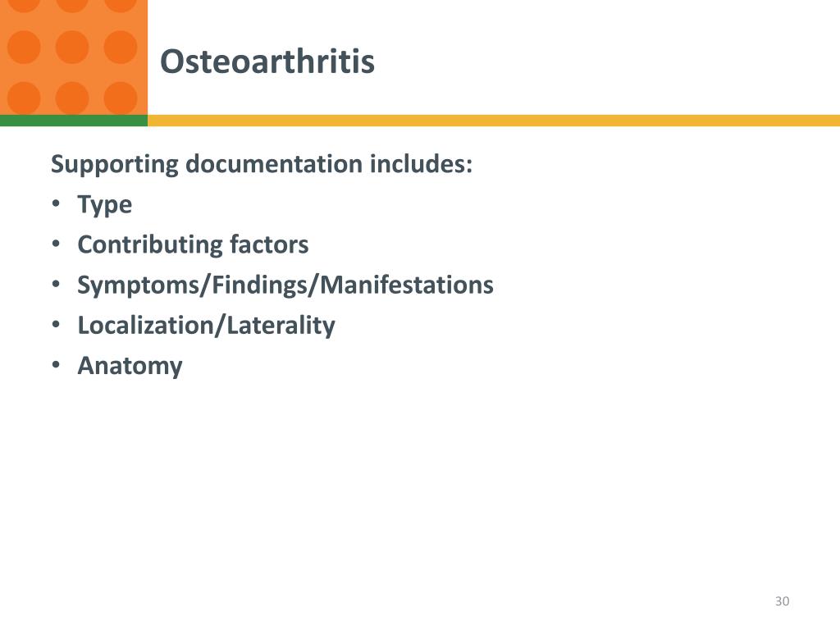Click slide number 30 in corner
The height and width of the screenshot is (630, 840).
click(x=782, y=601)
